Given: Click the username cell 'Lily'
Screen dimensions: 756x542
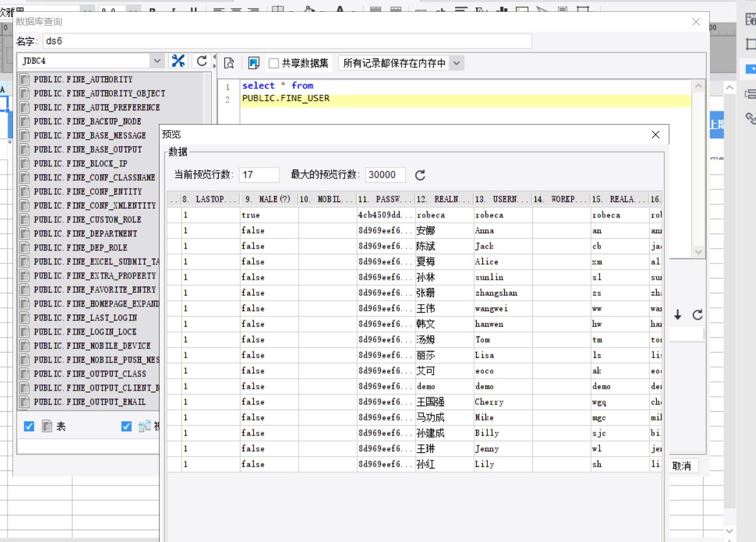Looking at the screenshot, I should pos(503,464).
